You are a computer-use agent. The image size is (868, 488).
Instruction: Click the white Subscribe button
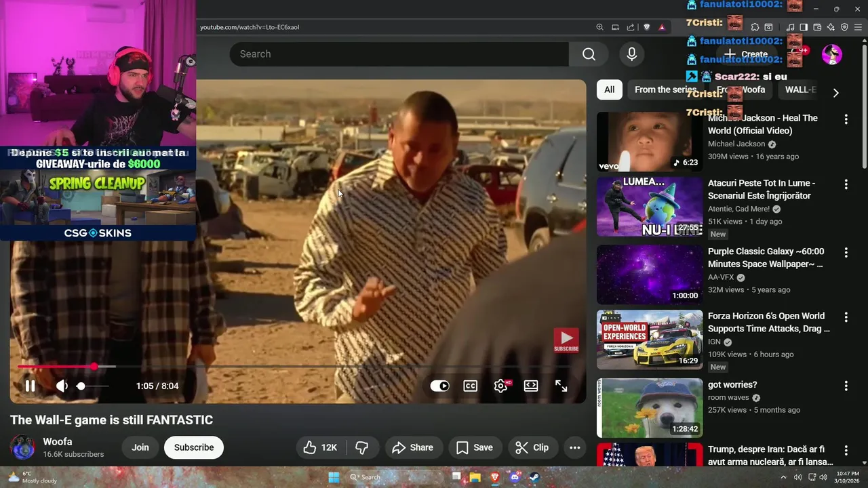pos(194,447)
